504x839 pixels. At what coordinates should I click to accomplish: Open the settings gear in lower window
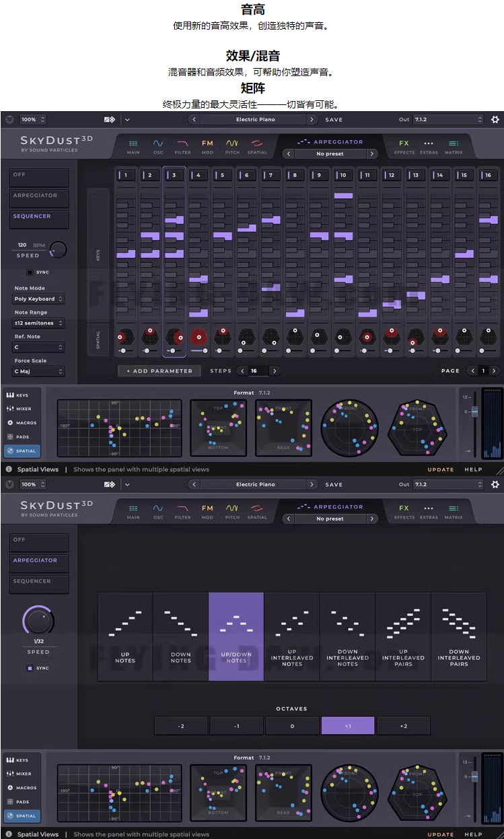pyautogui.click(x=495, y=484)
